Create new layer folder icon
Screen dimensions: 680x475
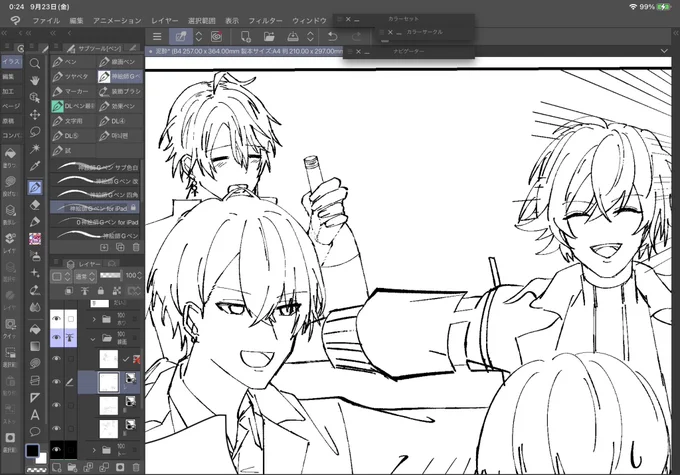pyautogui.click(x=72, y=468)
